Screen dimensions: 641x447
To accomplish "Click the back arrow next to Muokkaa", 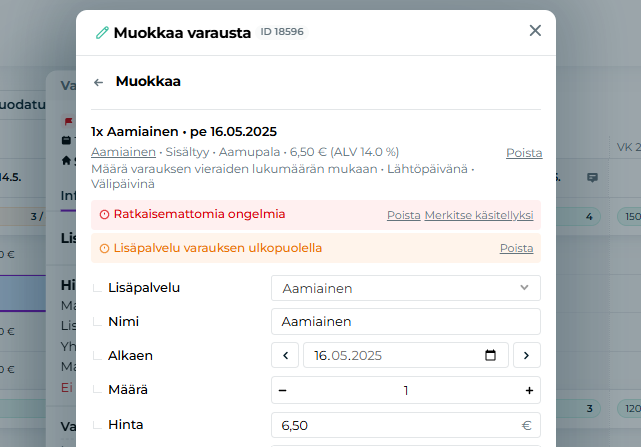I will click(98, 82).
